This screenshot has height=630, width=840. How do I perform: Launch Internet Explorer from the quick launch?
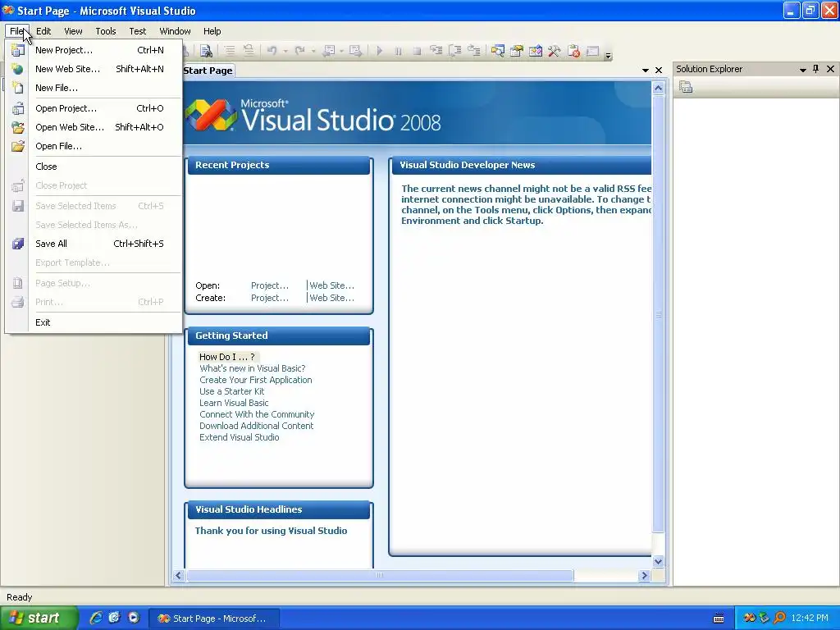point(96,618)
